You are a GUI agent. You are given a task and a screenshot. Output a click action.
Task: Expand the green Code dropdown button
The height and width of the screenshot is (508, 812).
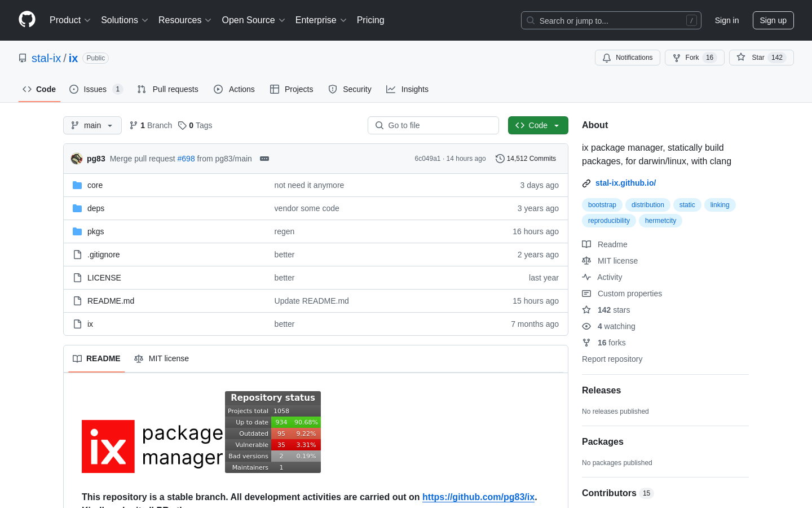538,125
